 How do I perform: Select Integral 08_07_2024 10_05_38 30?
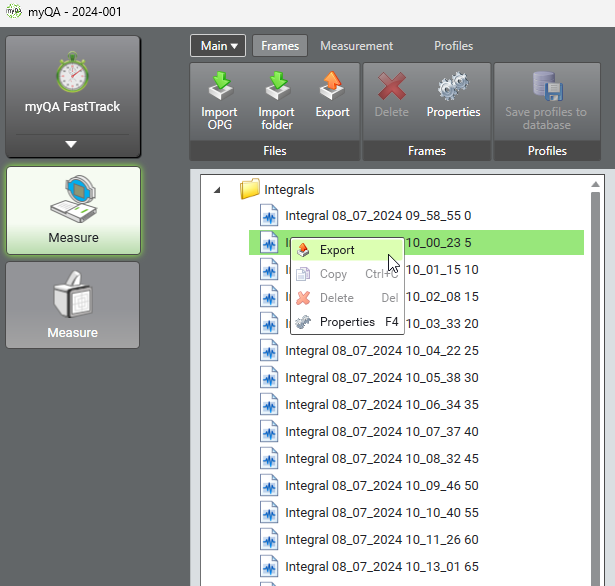point(382,378)
